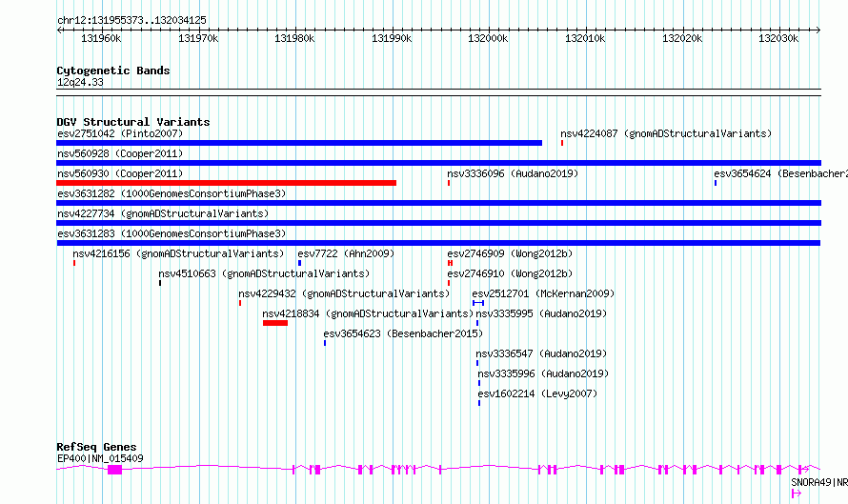The image size is (848, 504).
Task: Click the 132010k ruler position label
Action: 585,38
